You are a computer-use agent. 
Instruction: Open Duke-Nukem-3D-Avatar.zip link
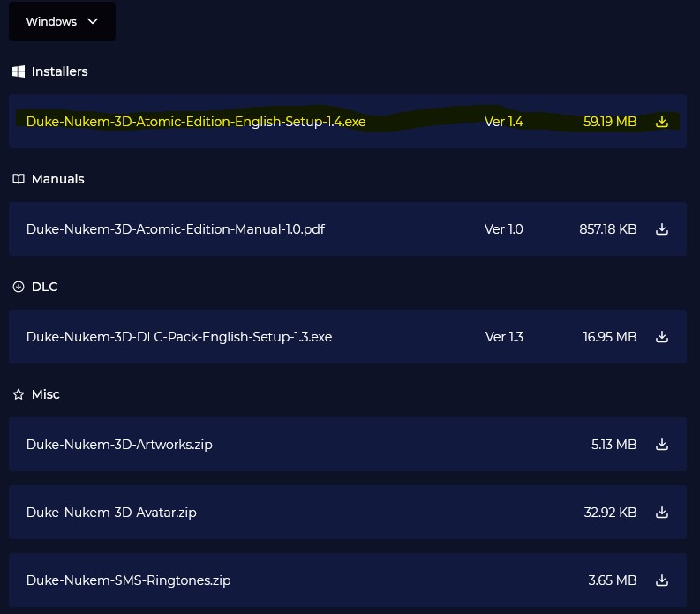coord(111,513)
